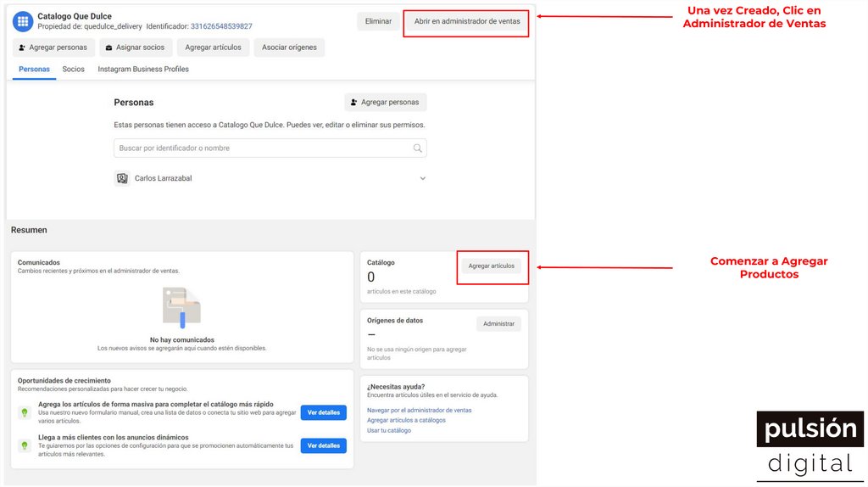Click the lightbulb icon beside mass article upload
This screenshot has height=487, width=868.
(x=25, y=412)
